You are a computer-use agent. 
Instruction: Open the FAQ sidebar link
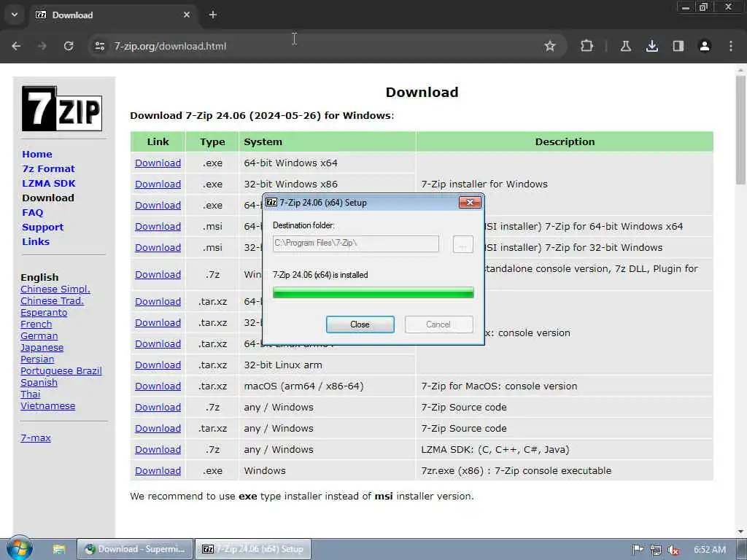[x=32, y=212]
